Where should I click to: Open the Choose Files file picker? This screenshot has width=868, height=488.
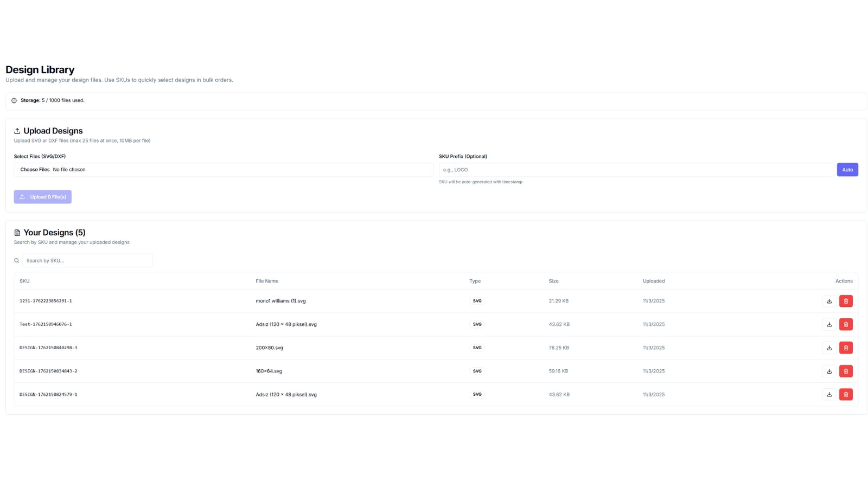(x=35, y=170)
